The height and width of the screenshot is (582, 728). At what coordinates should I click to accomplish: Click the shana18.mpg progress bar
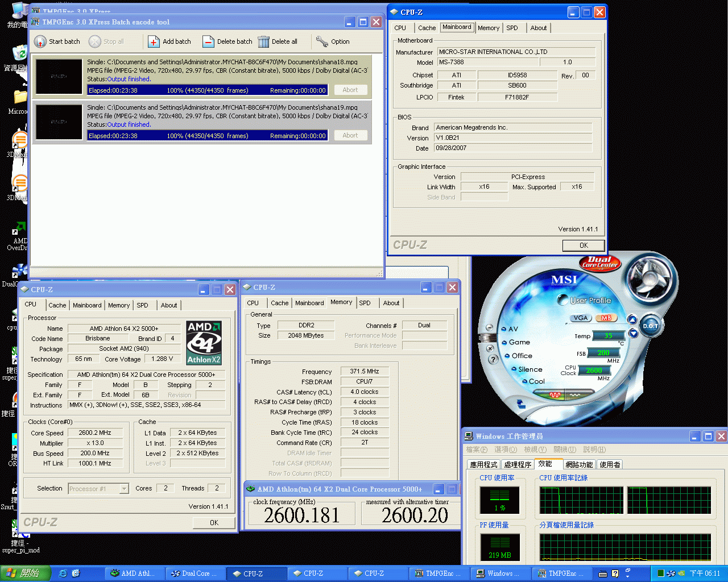(x=208, y=90)
